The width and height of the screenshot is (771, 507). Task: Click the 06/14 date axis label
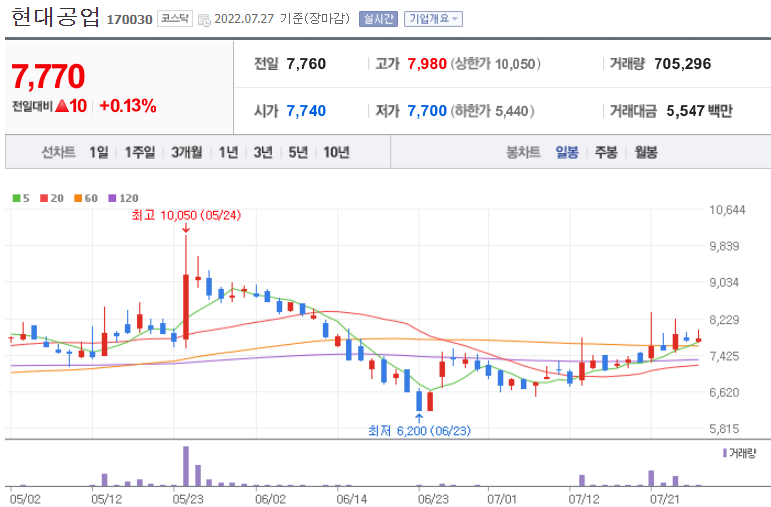click(x=352, y=499)
